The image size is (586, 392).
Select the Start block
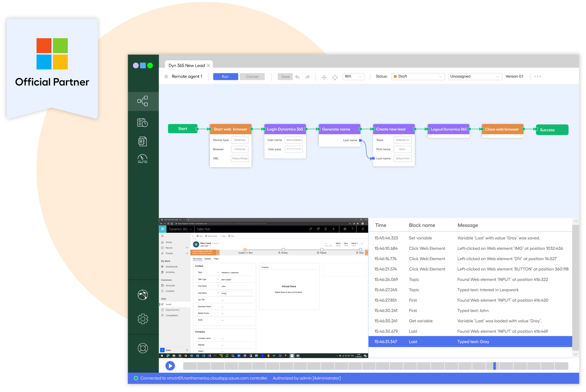(183, 129)
